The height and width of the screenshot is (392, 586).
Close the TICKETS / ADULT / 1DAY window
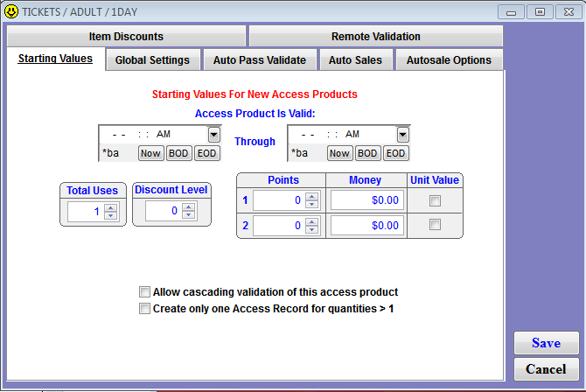pos(569,12)
